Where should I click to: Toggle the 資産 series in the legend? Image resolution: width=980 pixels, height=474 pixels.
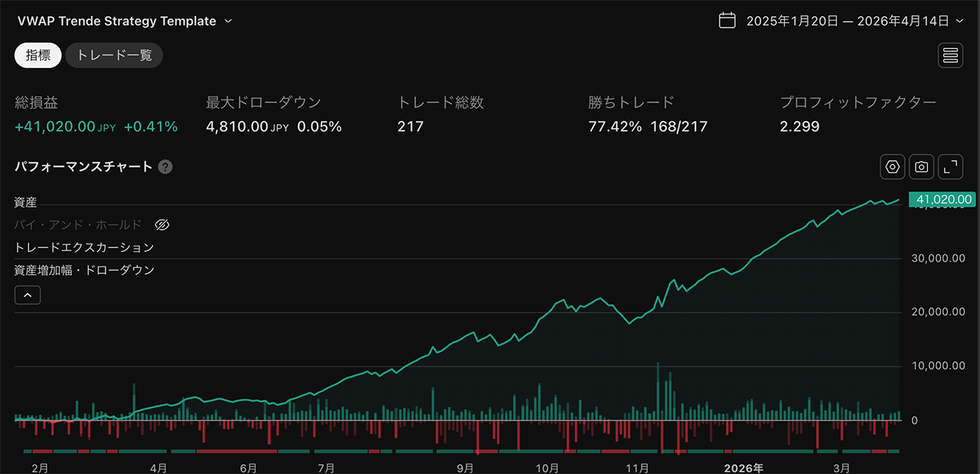click(24, 202)
